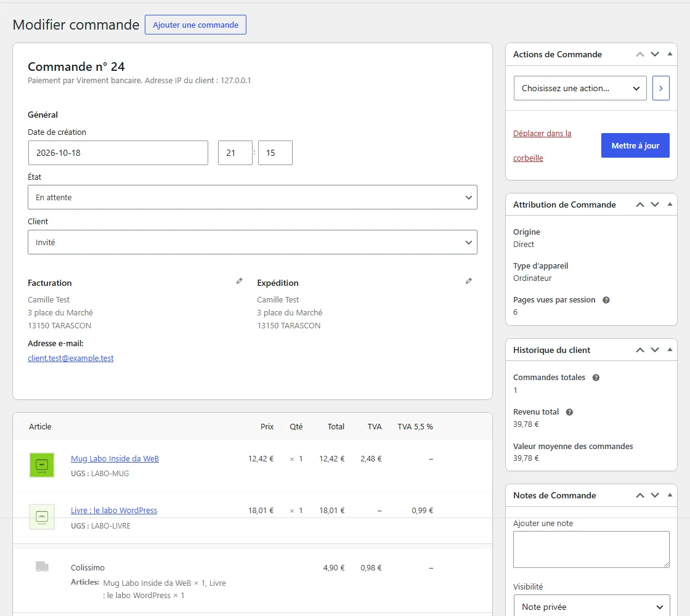Open Choisissez une action dropdown
This screenshot has width=690, height=616.
click(x=580, y=88)
